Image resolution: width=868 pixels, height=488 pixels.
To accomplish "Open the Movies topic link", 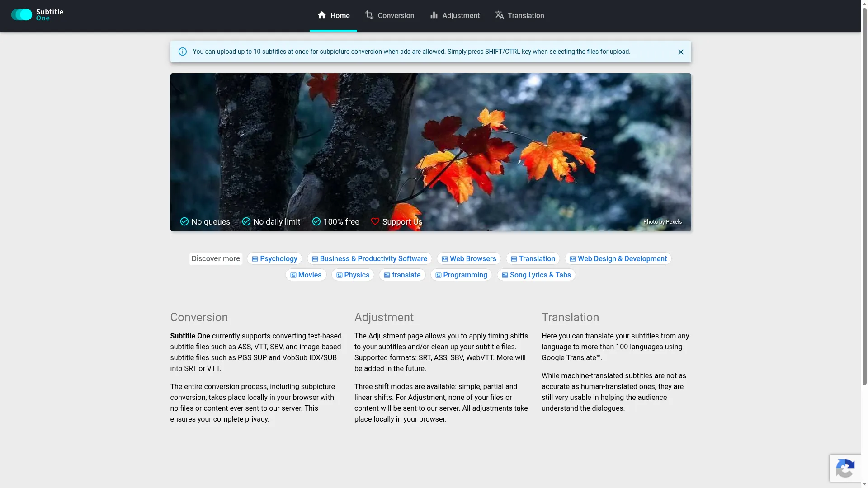I will click(x=310, y=275).
